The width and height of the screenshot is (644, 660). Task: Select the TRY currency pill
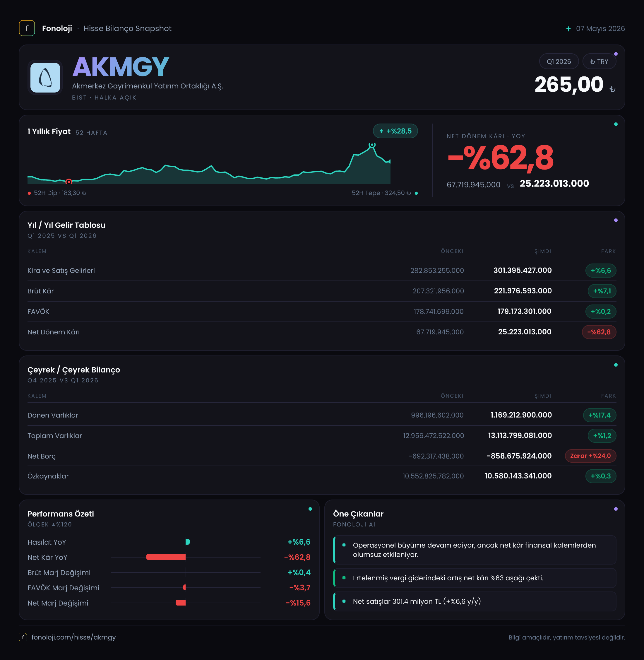(x=599, y=61)
